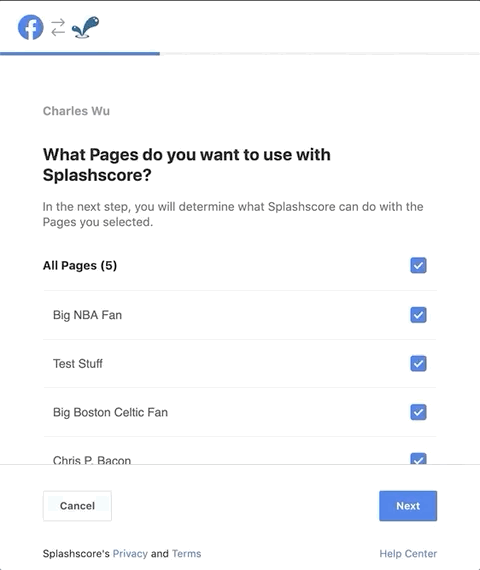
Task: Toggle the Chris P. Bacon checkbox
Action: pyautogui.click(x=418, y=458)
